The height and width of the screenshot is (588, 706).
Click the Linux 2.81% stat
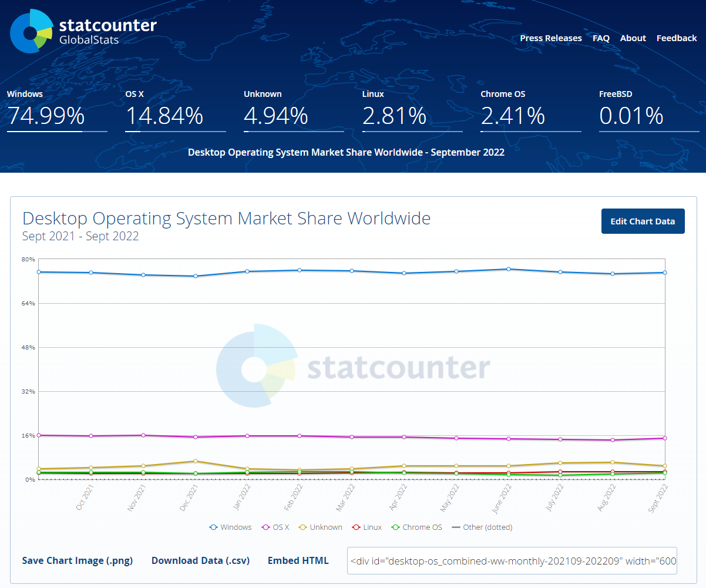[x=412, y=110]
